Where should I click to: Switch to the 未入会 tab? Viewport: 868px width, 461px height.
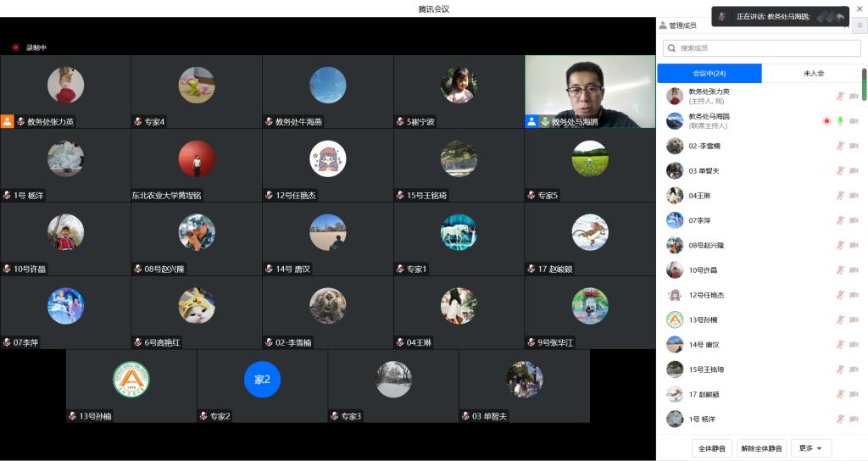pos(813,74)
